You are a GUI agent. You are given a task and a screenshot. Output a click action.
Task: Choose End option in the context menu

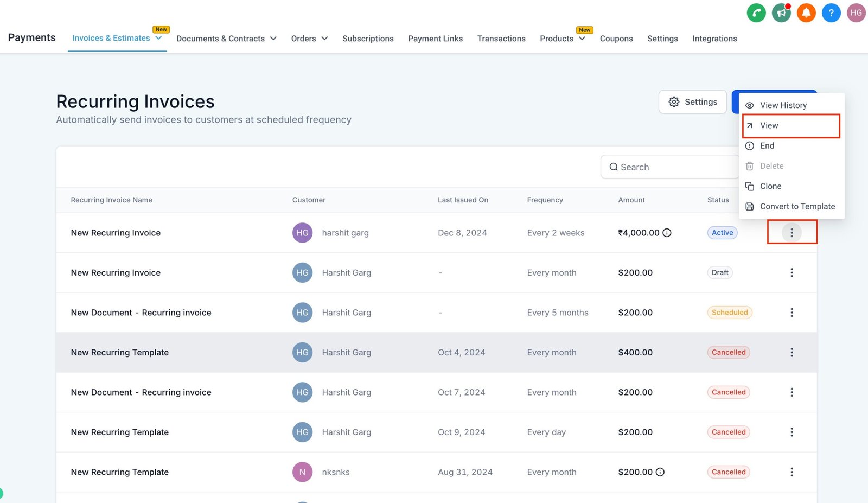(767, 145)
